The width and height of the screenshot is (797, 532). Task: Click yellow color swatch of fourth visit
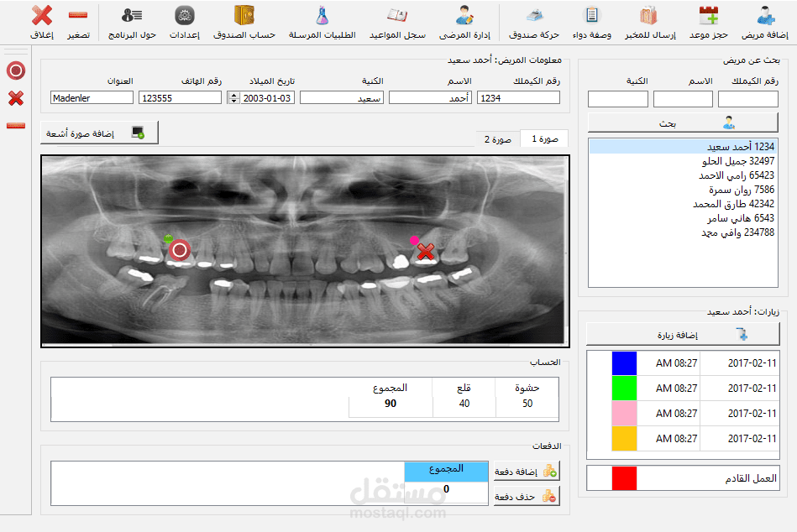click(x=624, y=438)
